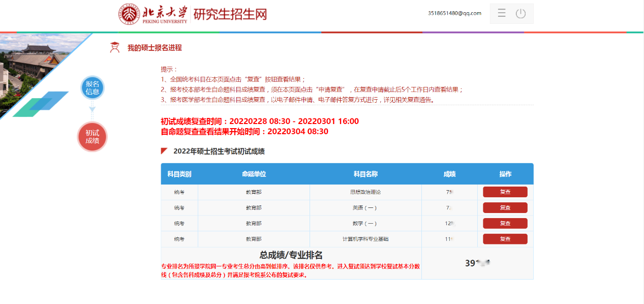This screenshot has height=304, width=644.
Task: Request 复查 for 英语（一）
Action: pos(505,207)
